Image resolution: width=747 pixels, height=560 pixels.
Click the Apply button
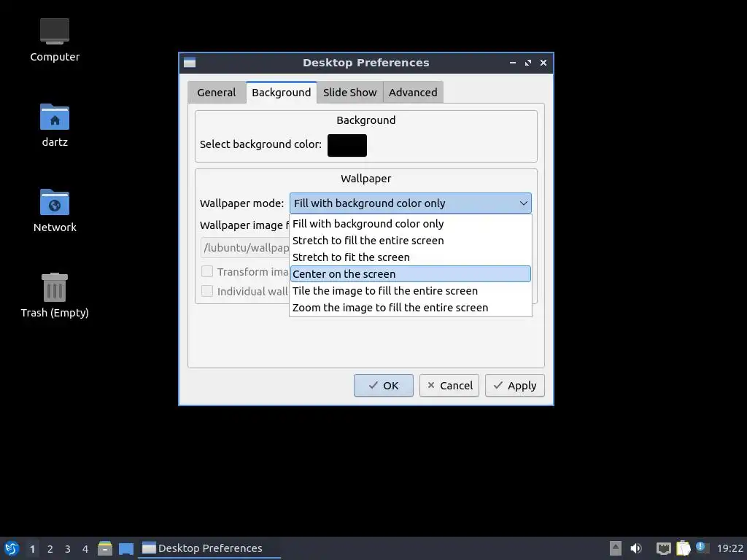[514, 385]
